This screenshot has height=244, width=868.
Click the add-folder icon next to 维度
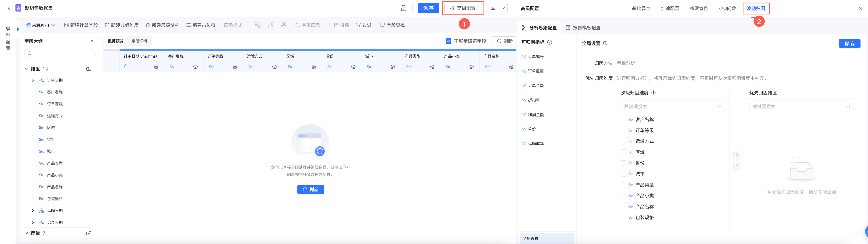pyautogui.click(x=89, y=69)
